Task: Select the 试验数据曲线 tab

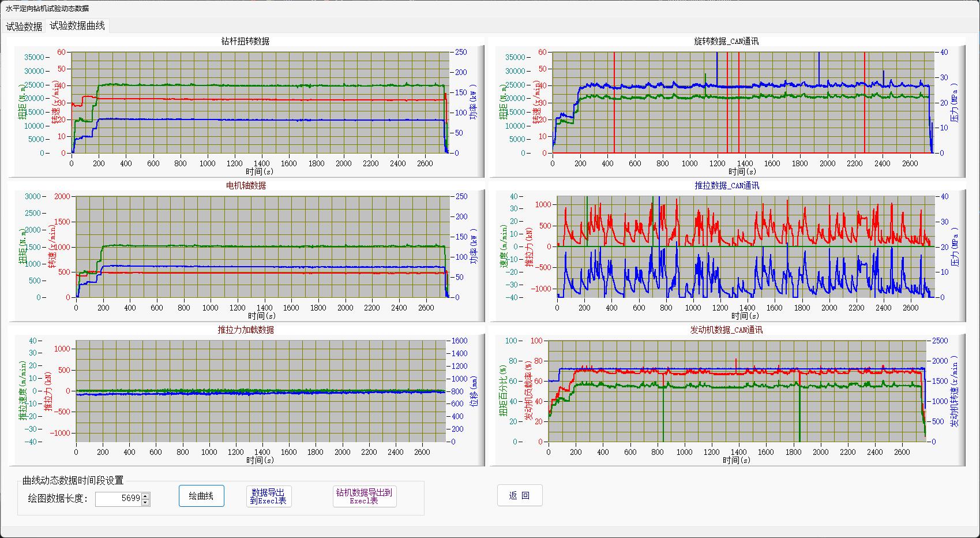Action: point(77,25)
